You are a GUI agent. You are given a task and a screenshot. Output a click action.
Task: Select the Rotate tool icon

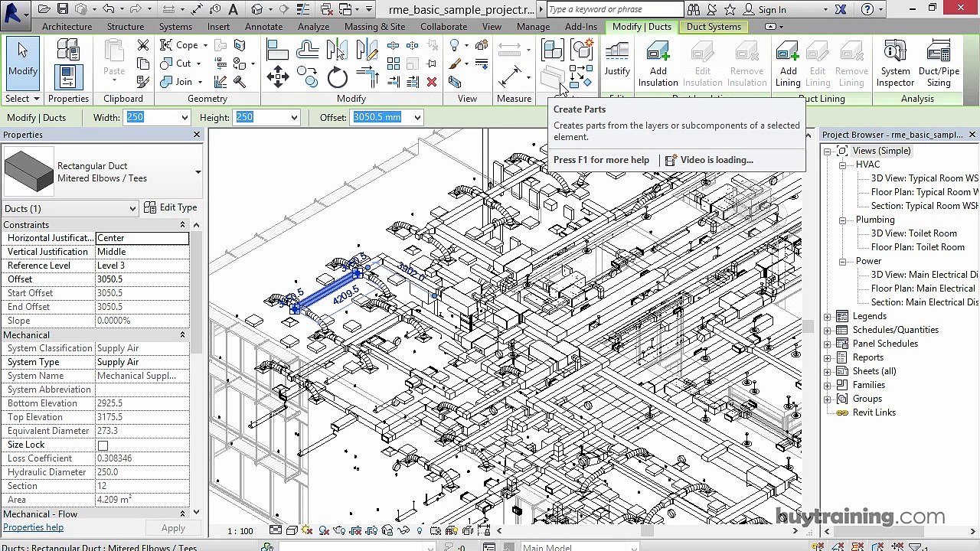tap(337, 77)
